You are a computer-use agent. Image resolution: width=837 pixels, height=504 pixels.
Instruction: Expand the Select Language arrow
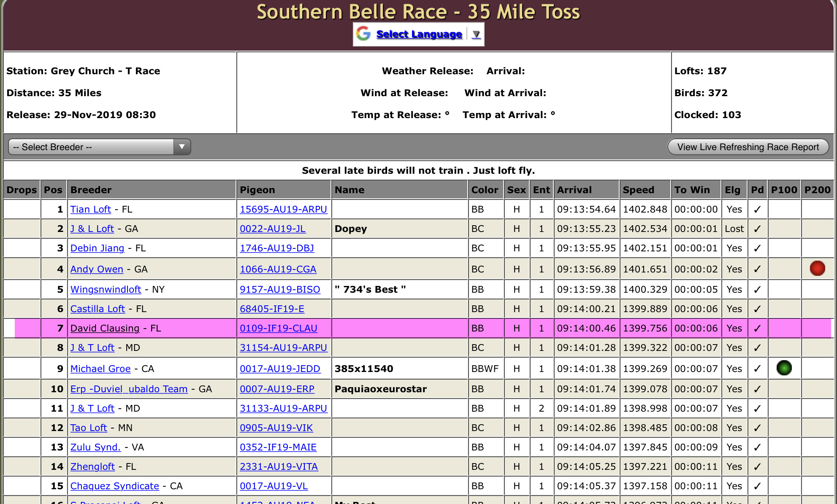pos(476,34)
